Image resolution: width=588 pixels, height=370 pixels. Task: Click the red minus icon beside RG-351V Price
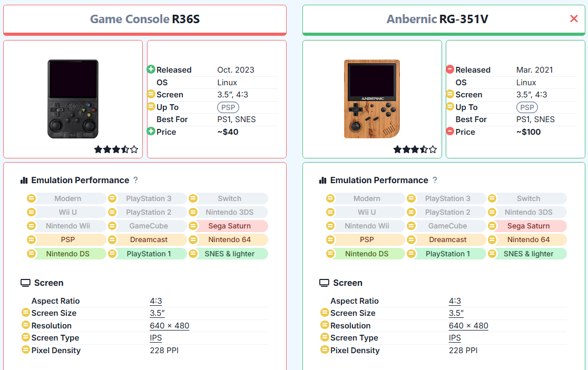point(450,132)
